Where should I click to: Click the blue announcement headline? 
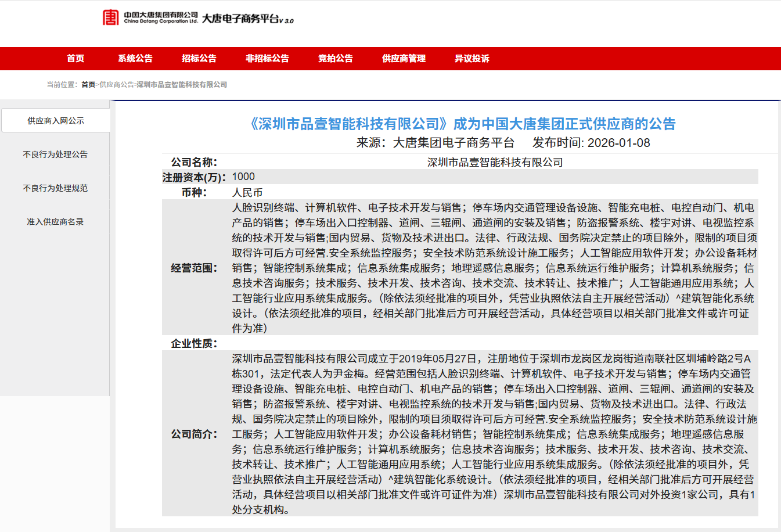[463, 124]
